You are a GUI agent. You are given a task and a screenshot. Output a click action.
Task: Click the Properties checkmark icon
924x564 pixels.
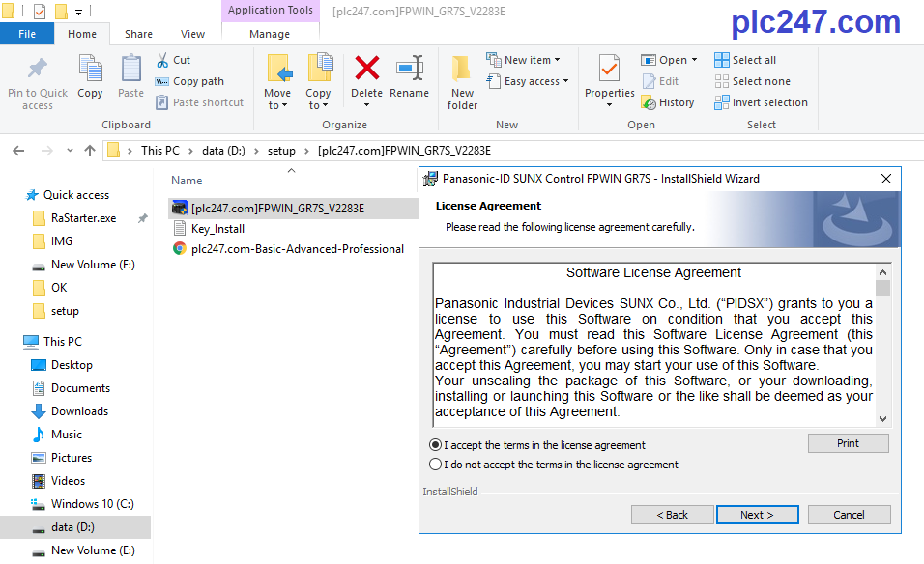tap(609, 69)
